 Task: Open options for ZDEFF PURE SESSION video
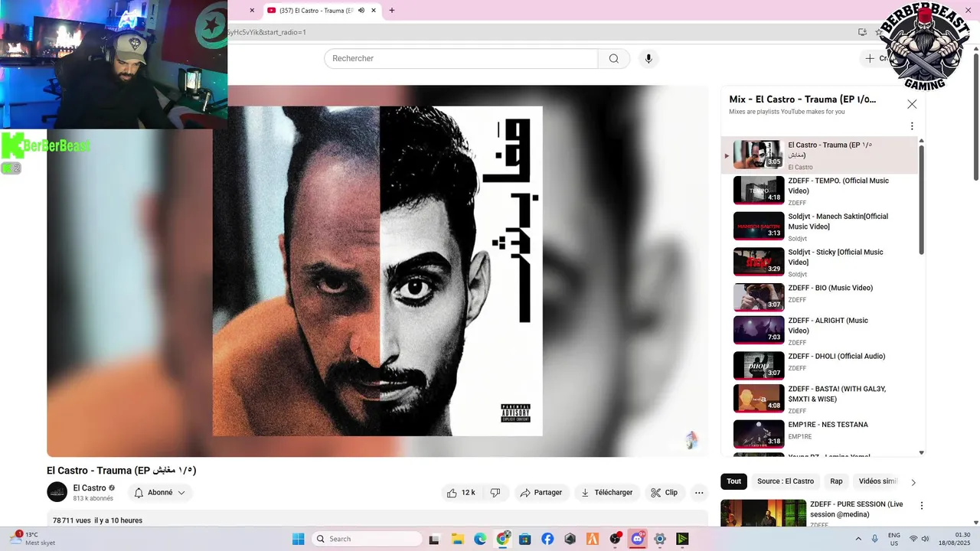tap(922, 506)
